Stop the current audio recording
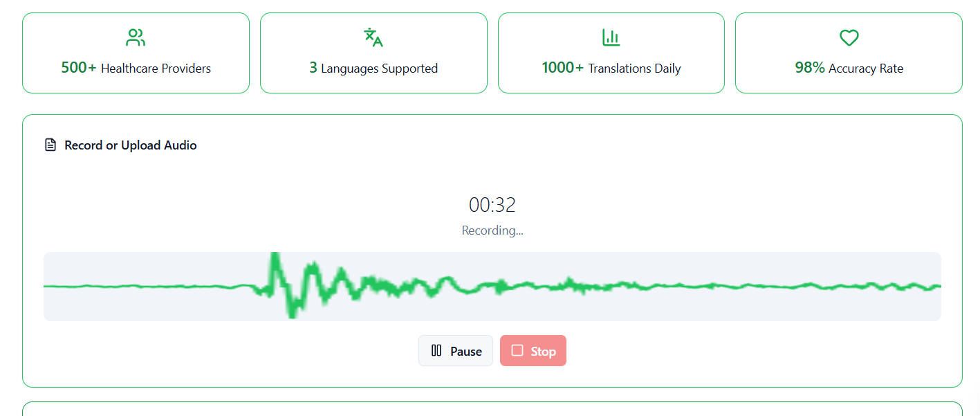Image resolution: width=980 pixels, height=416 pixels. 533,350
